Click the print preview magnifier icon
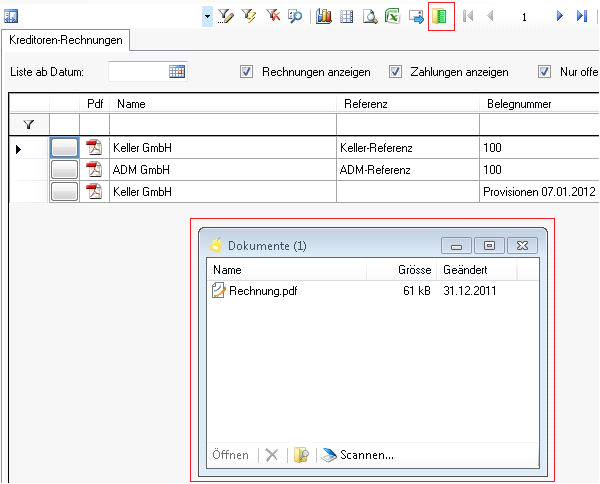 click(x=370, y=16)
